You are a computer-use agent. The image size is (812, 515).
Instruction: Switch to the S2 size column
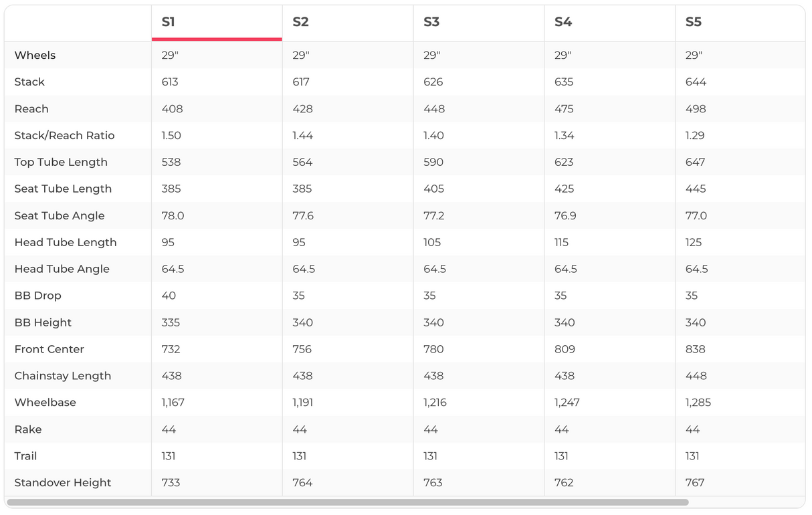coord(300,22)
